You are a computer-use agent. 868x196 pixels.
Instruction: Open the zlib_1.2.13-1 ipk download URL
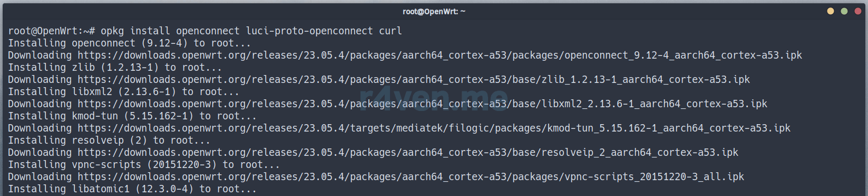click(x=414, y=80)
